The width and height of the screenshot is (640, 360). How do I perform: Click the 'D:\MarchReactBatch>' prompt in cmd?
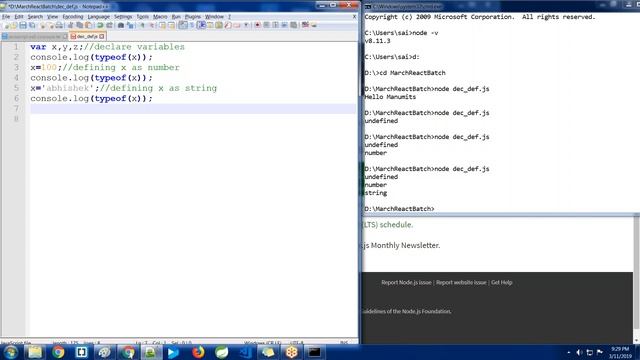point(399,209)
